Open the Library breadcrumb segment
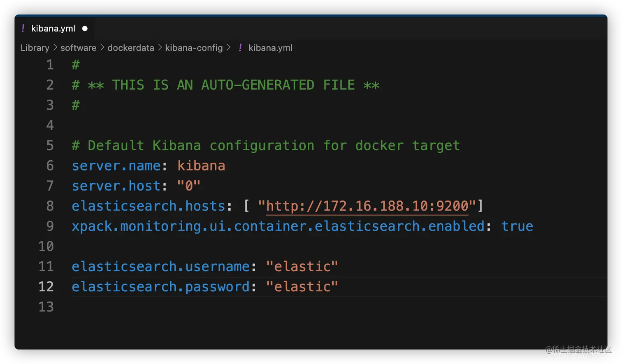622x364 pixels. click(35, 48)
